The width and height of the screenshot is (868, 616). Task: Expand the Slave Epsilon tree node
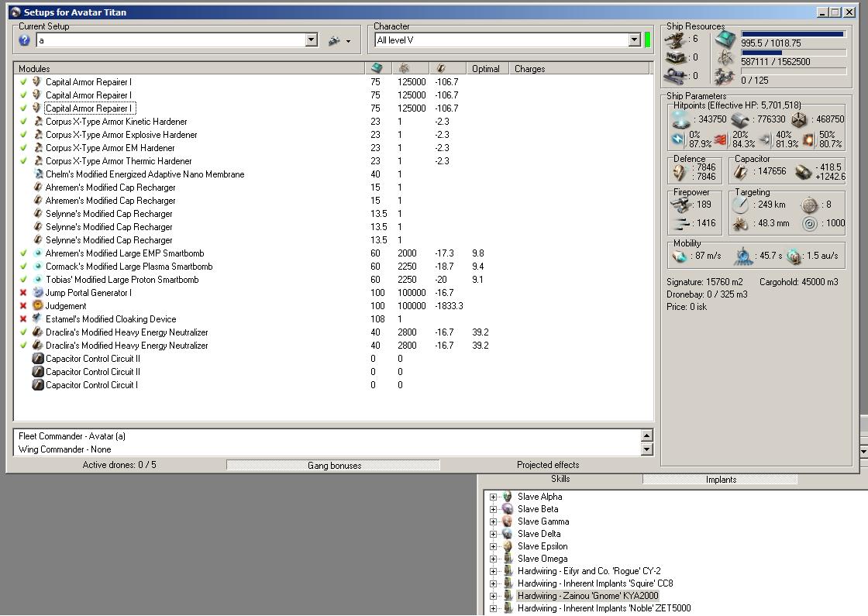point(493,546)
